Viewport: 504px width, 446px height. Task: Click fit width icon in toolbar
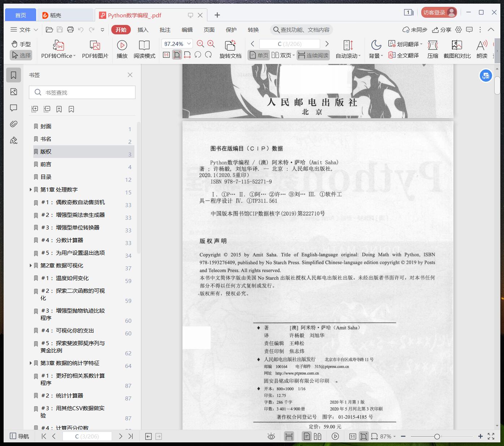[x=187, y=55]
